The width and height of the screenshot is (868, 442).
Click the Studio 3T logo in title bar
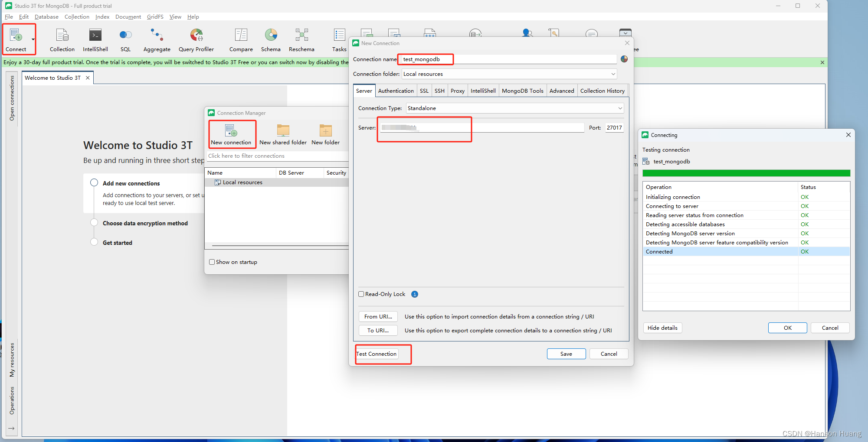click(x=8, y=6)
